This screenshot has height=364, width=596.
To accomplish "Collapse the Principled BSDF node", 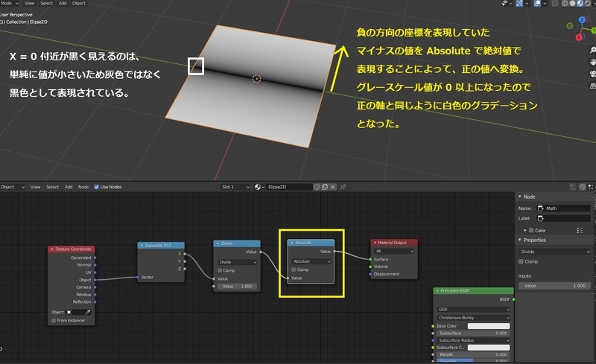I will [437, 290].
